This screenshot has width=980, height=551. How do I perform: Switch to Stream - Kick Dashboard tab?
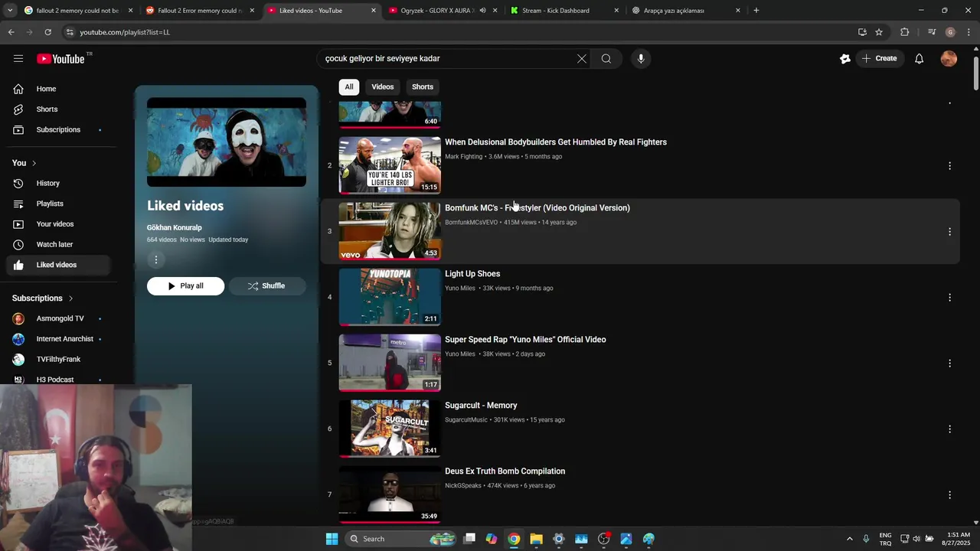click(565, 11)
